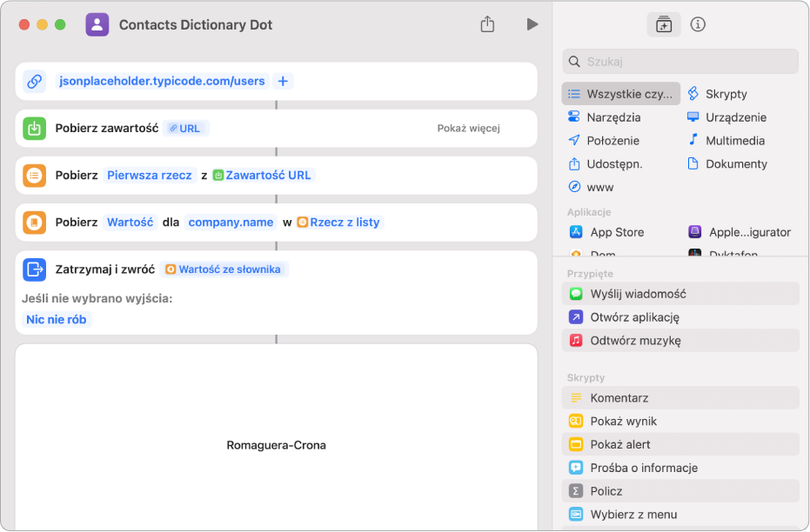
Task: Click the green Pobierz zawartość action icon
Action: click(x=35, y=129)
